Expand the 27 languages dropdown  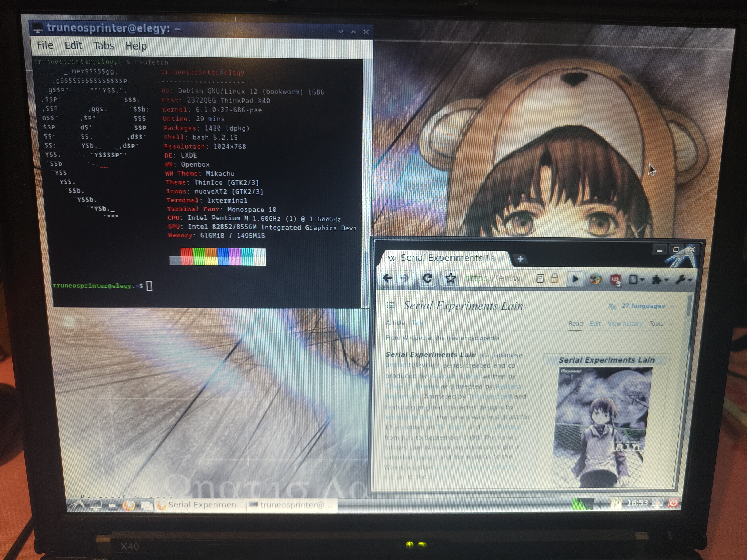(641, 306)
